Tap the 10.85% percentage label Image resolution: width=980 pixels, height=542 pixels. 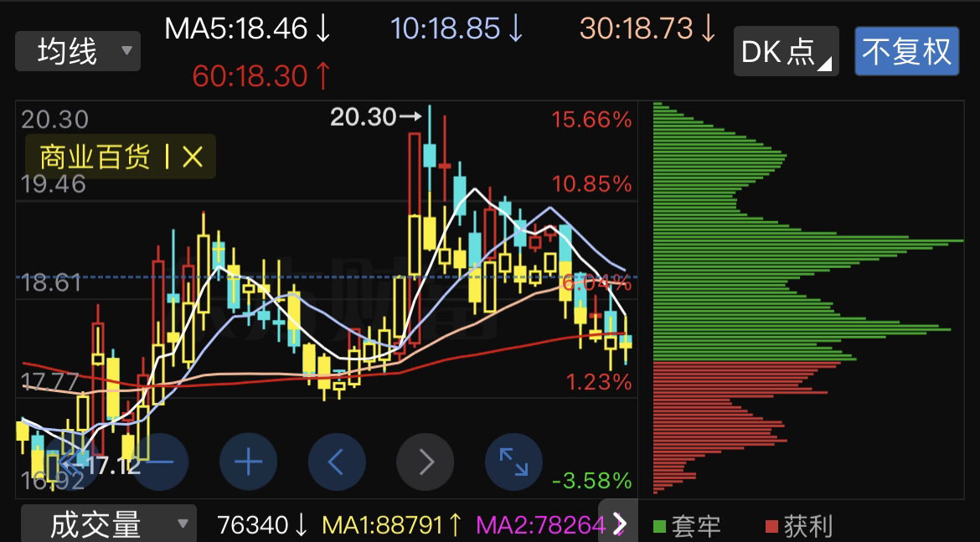pyautogui.click(x=591, y=184)
